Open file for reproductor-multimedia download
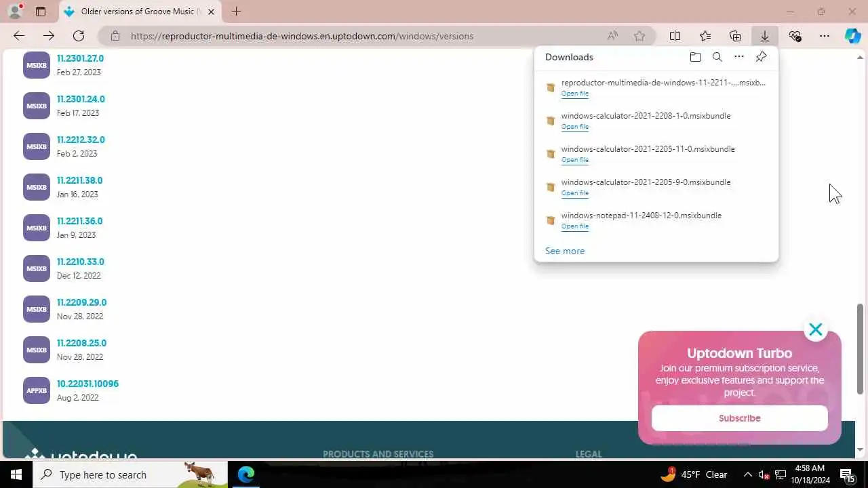Screen dimensions: 868x488 (x=574, y=94)
